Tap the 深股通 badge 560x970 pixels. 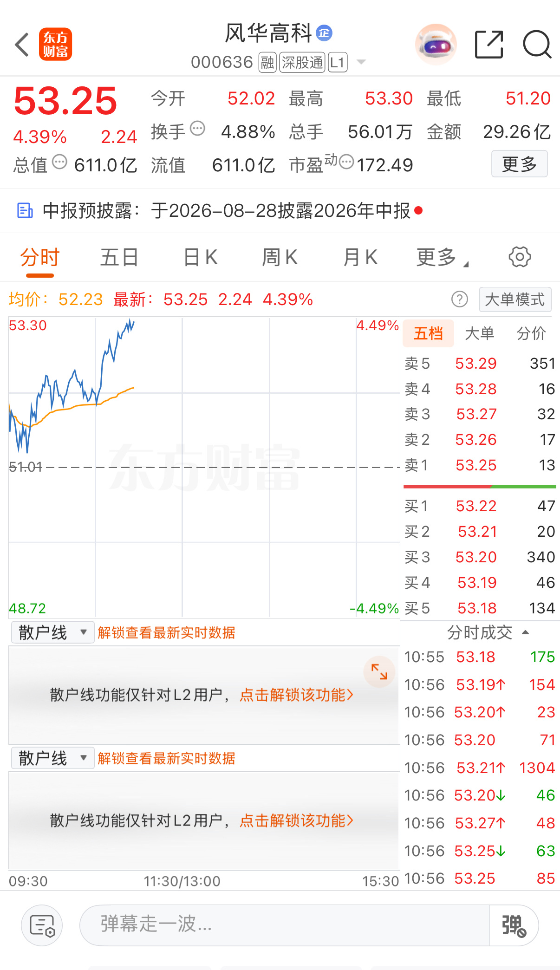tap(302, 62)
